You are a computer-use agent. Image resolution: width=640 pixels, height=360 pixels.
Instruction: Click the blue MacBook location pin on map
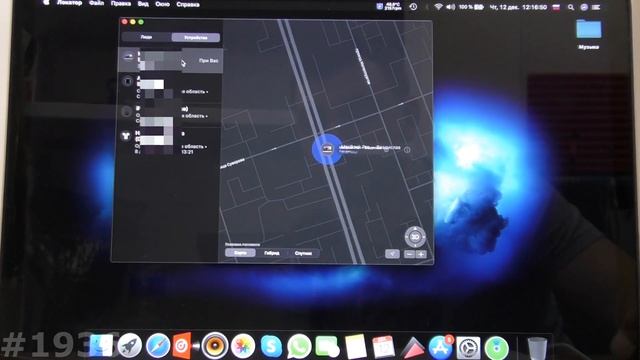click(327, 149)
